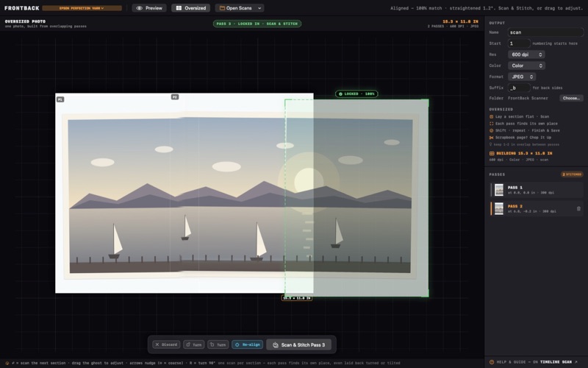This screenshot has height=368, width=588.
Task: Click the frame icon beside Each pass finds
Action: (491, 124)
